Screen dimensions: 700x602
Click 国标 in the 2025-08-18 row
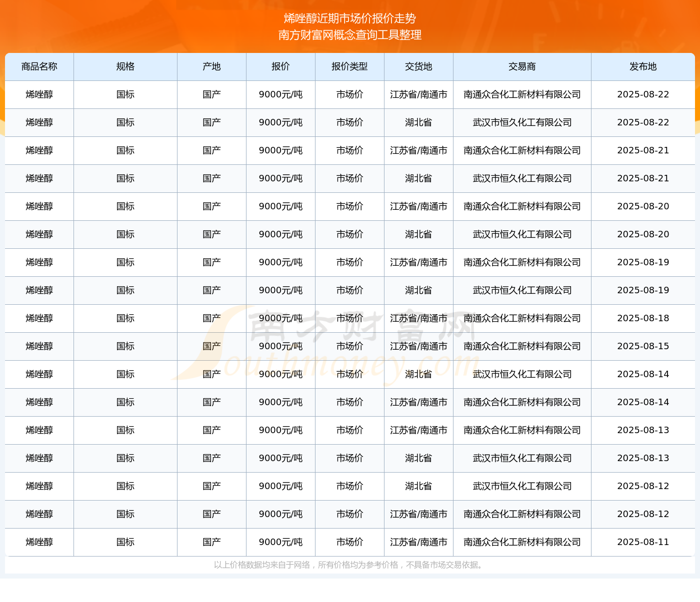coord(125,318)
